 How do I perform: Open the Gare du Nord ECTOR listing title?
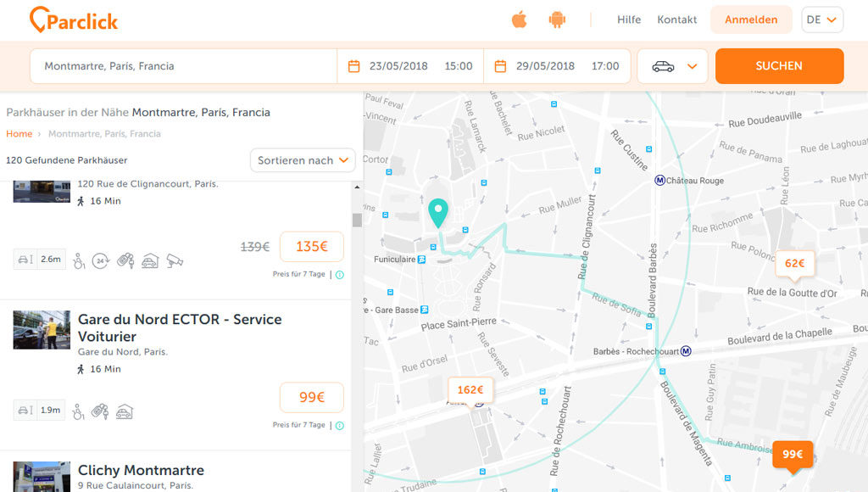tap(180, 328)
